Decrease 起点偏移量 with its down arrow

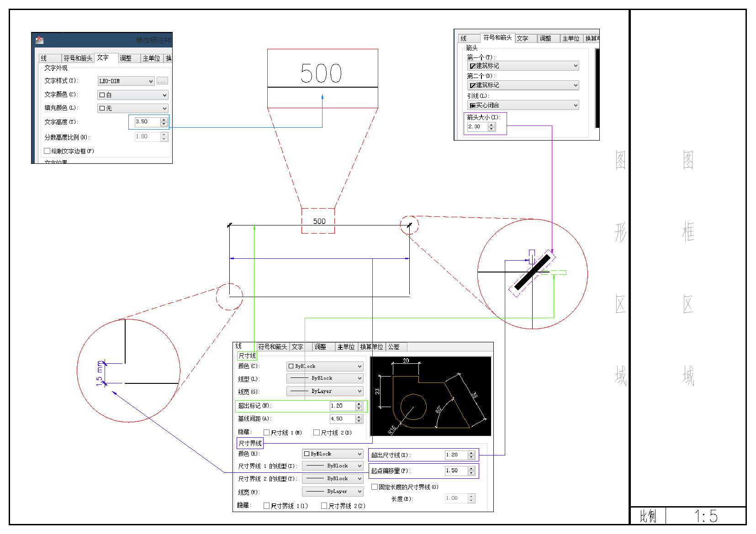[471, 473]
